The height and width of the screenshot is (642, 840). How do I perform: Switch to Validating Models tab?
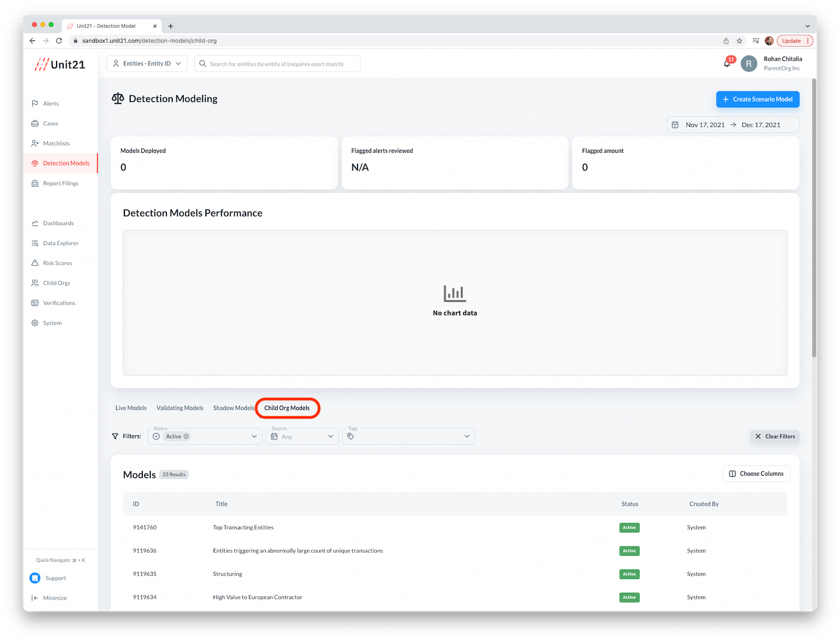point(180,408)
